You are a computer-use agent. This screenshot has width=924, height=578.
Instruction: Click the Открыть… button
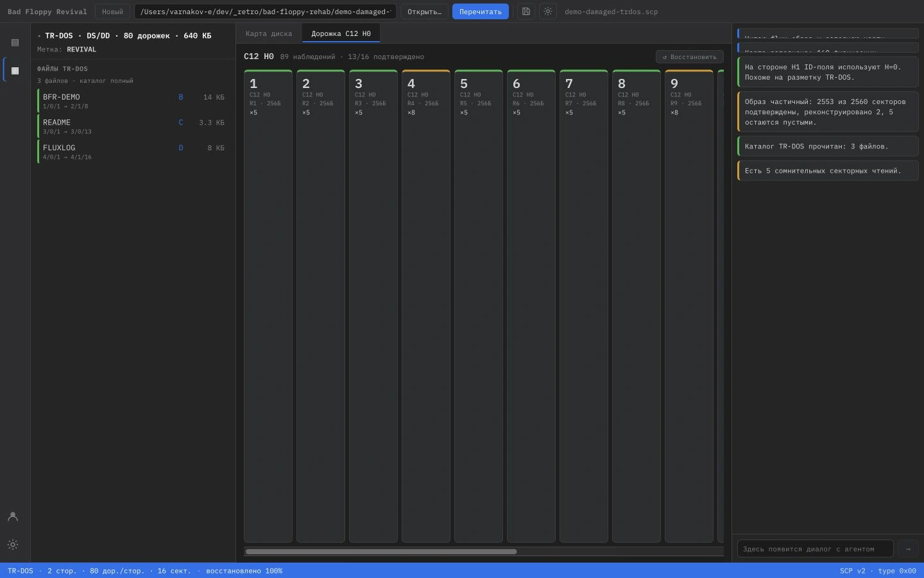pyautogui.click(x=425, y=12)
